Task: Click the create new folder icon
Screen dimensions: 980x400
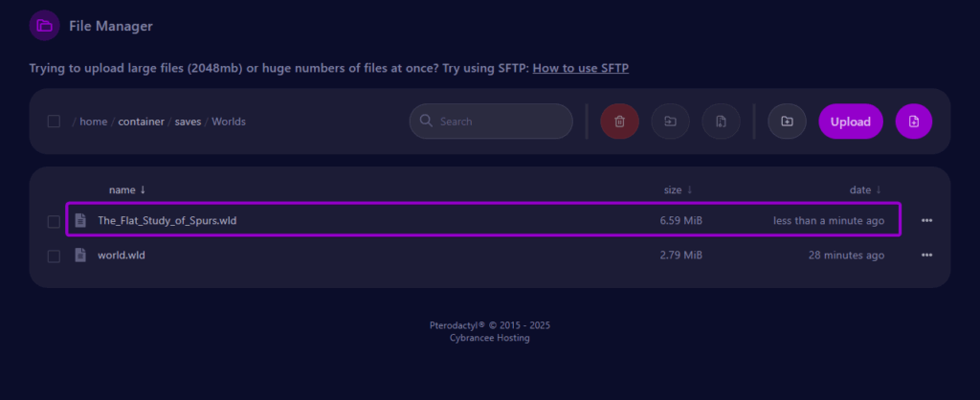Action: (787, 122)
